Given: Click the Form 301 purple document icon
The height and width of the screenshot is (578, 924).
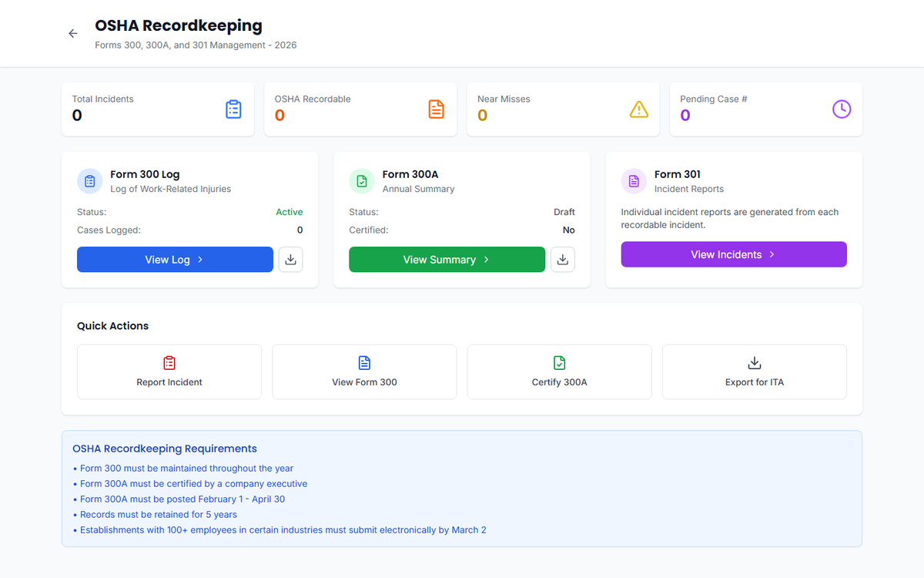Looking at the screenshot, I should tap(634, 181).
